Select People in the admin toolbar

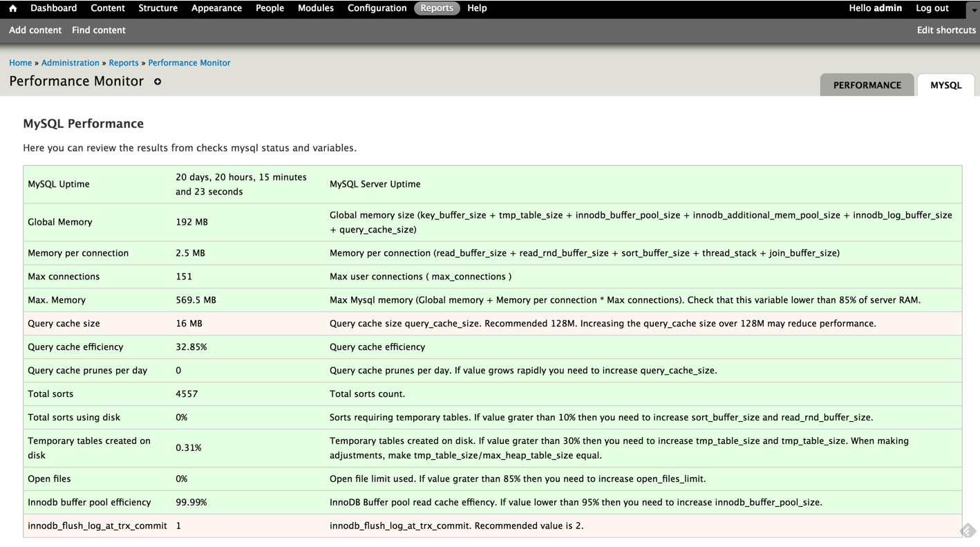[x=270, y=8]
